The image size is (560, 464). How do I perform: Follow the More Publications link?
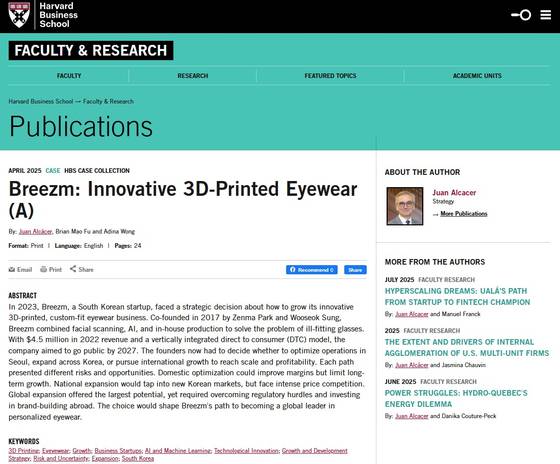tap(464, 214)
